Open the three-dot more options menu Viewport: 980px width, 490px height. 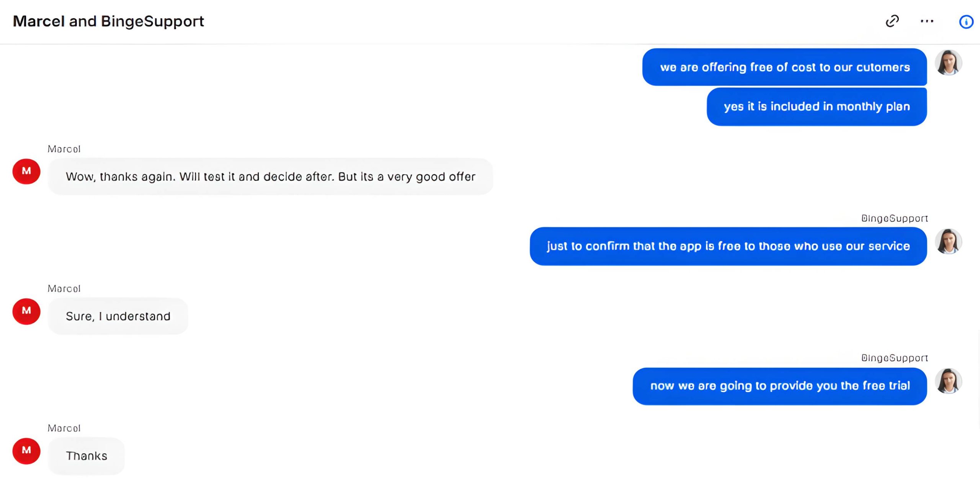(x=927, y=21)
